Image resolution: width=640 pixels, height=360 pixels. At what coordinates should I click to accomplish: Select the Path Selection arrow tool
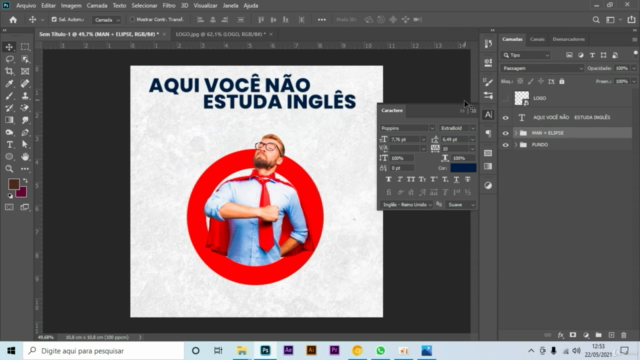25,144
